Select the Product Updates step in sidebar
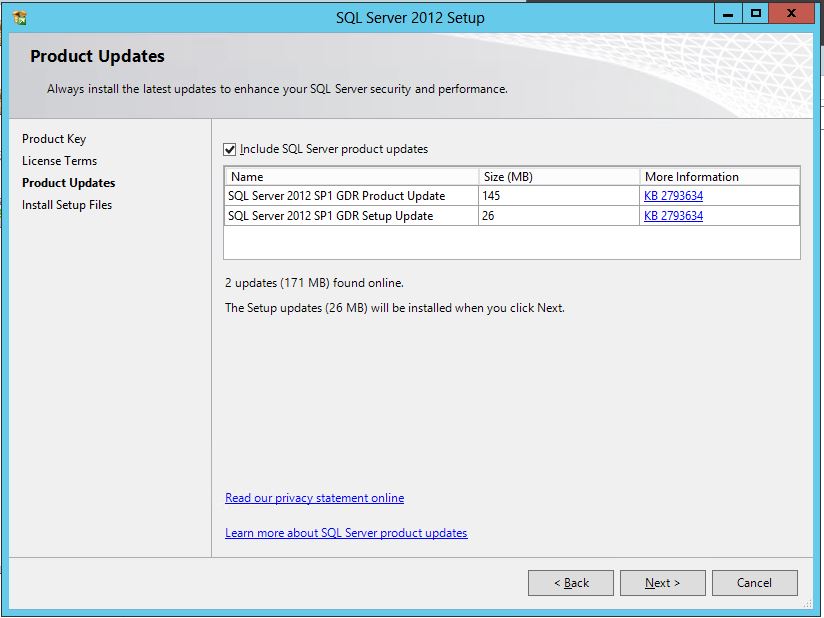824x618 pixels. (x=68, y=183)
